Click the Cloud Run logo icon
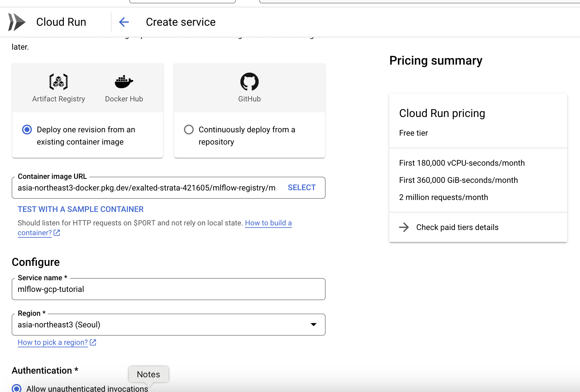Screen dimensions: 580x392 coord(17,22)
